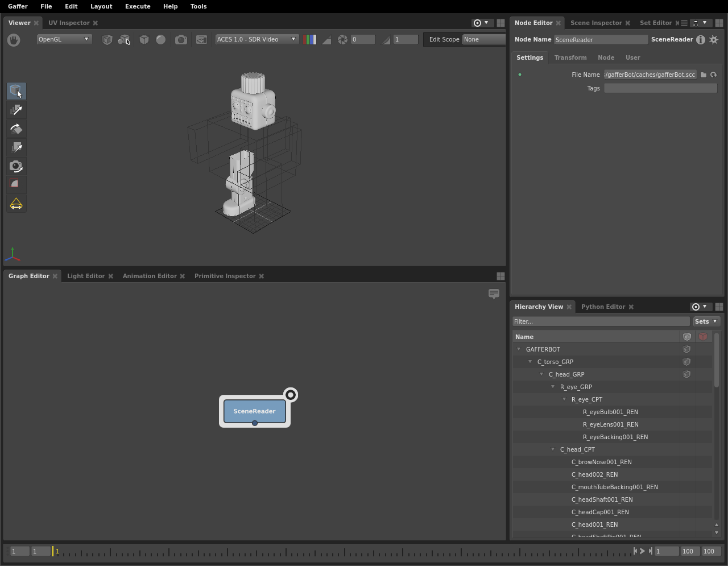This screenshot has height=566, width=728.
Task: Click the gamma triangle icon
Action: point(386,40)
